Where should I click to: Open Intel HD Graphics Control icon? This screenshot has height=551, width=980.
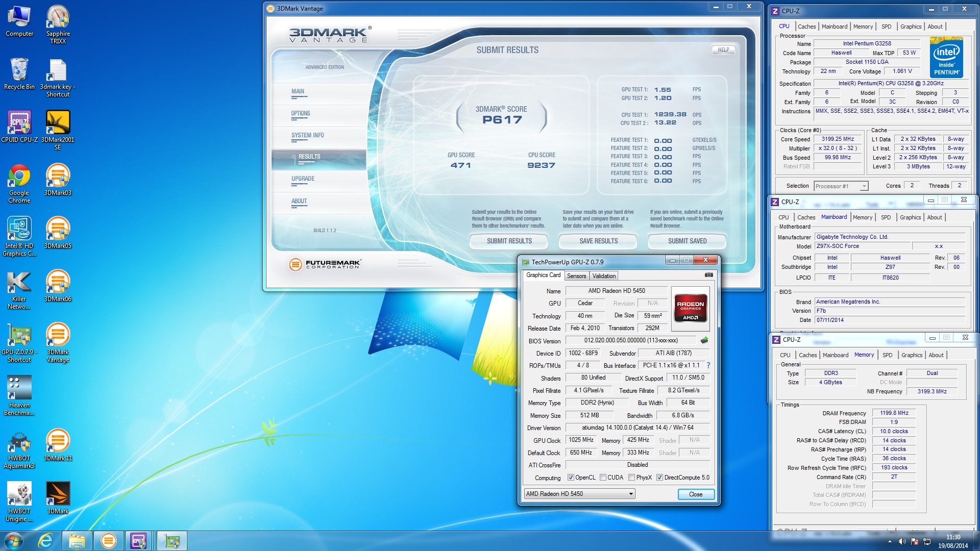coord(19,236)
